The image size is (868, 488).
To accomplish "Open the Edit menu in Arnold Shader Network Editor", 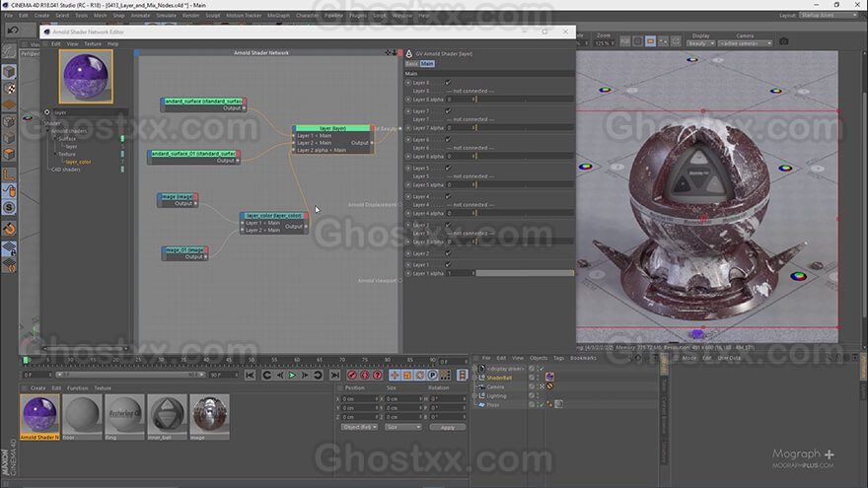I will tap(56, 43).
